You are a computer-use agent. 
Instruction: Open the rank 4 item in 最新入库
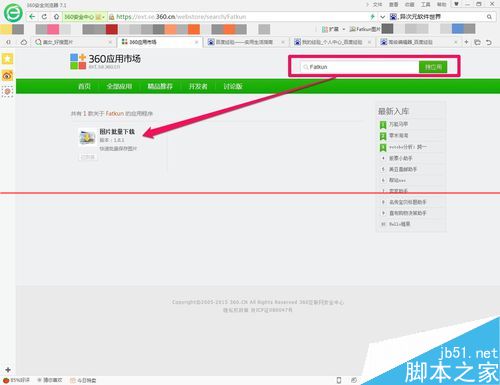[401, 158]
